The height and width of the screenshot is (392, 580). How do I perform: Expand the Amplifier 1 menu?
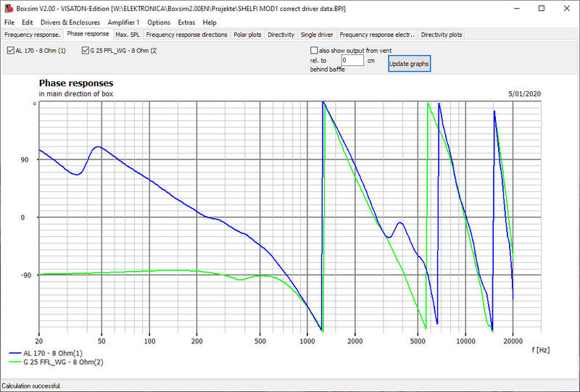[123, 22]
